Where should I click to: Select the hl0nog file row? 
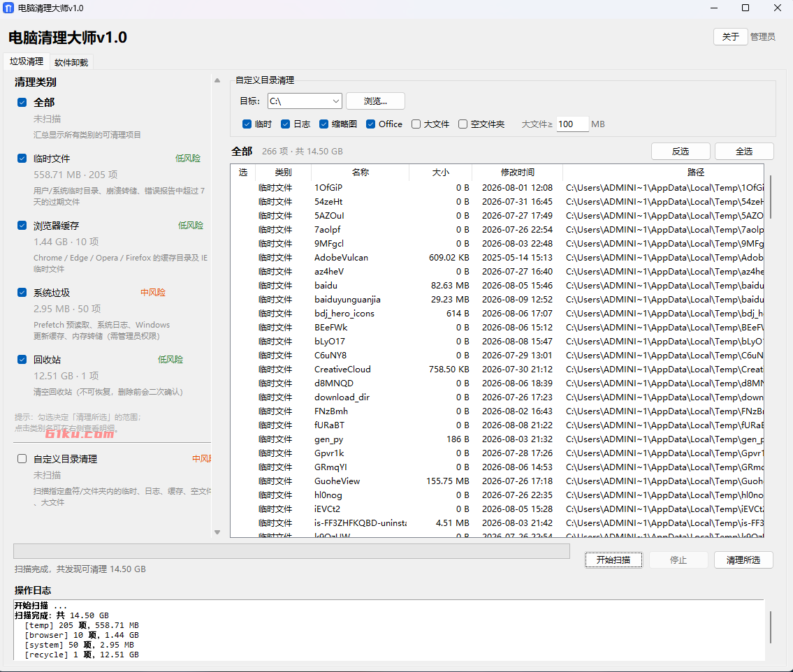pyautogui.click(x=497, y=495)
